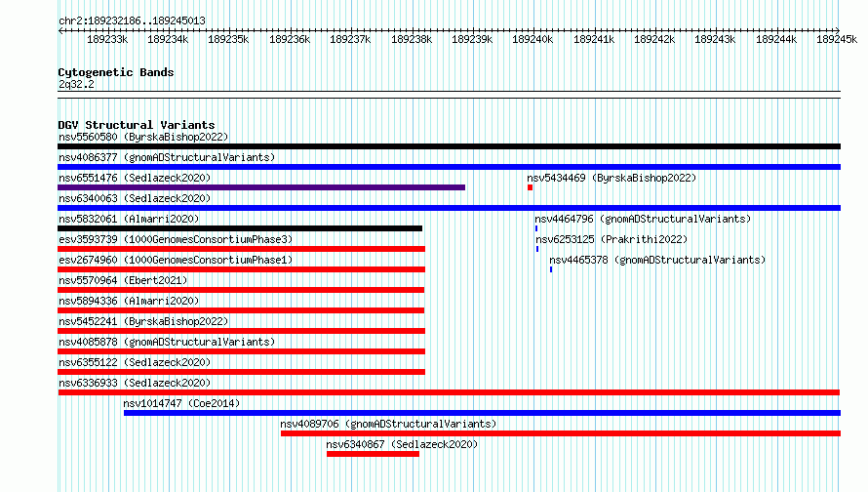Click the right arrow end of ruler
Screen dimensions: 868x492
pyautogui.click(x=838, y=30)
